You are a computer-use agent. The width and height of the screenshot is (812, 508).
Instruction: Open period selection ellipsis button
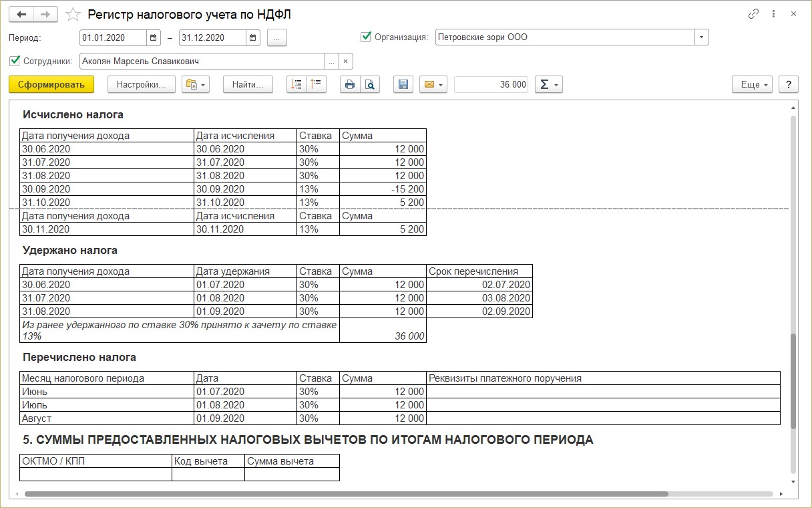(x=277, y=38)
